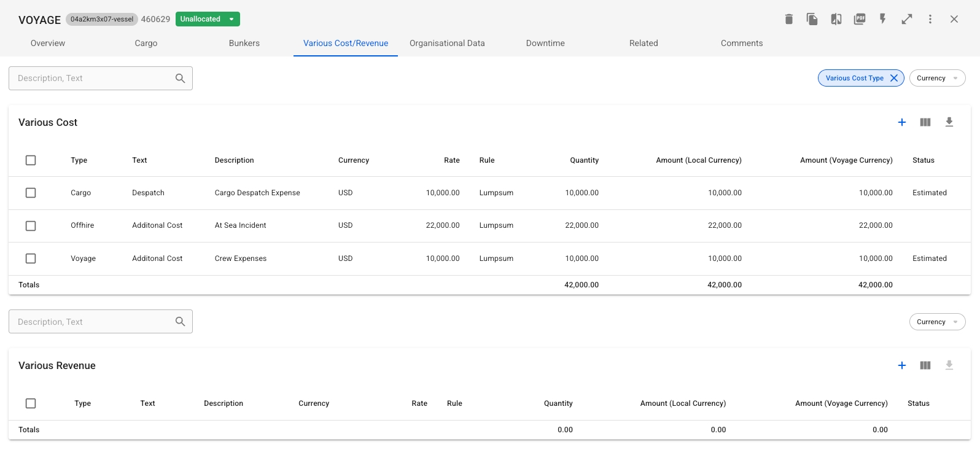Expand the Currency filter above Various Cost
Screen dimensions: 980x474
tap(937, 78)
